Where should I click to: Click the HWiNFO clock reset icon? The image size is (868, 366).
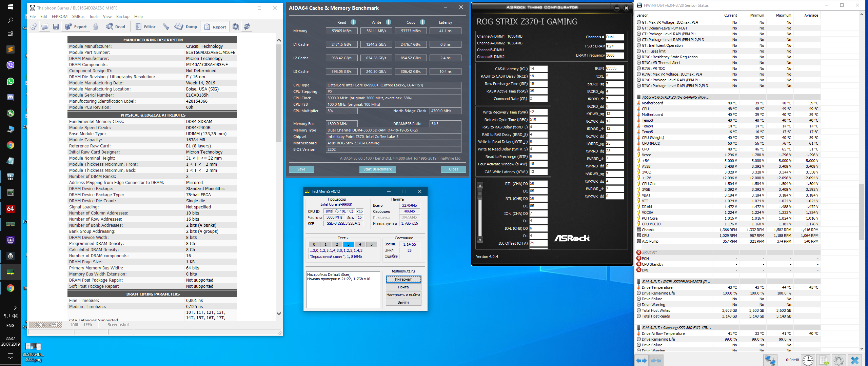tap(808, 360)
